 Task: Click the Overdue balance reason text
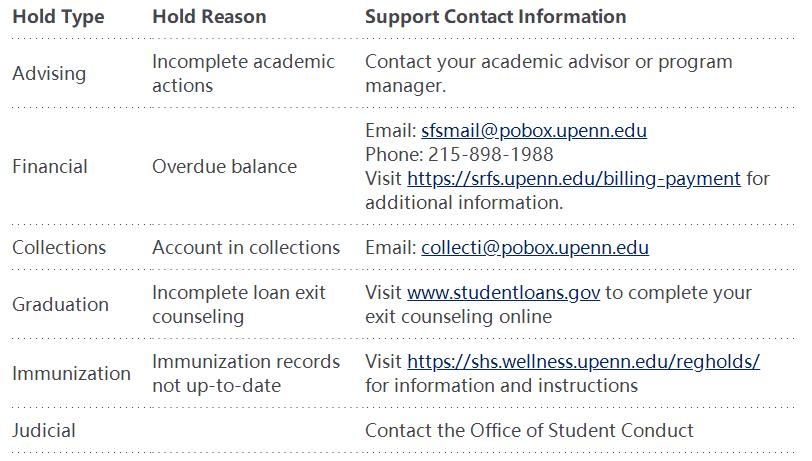(225, 167)
